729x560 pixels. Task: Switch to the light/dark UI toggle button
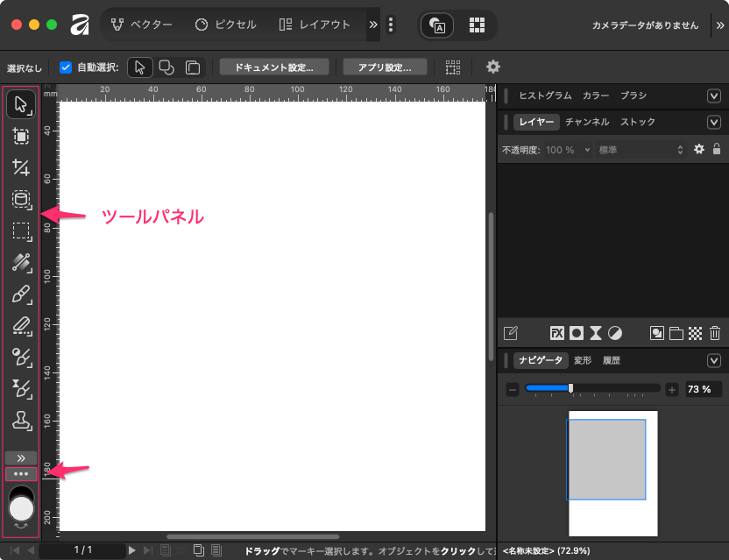[437, 25]
